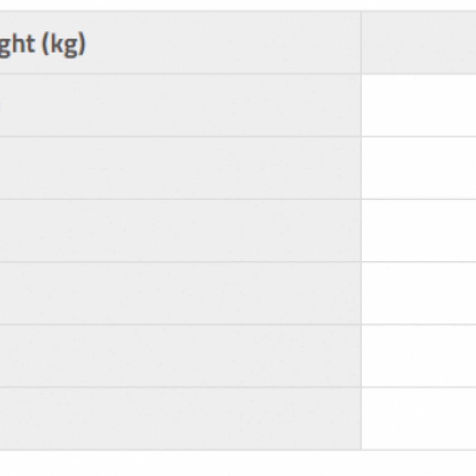Screen dimensions: 476x476
Task: Click the first white body cell in the right column
Action: tap(418, 105)
